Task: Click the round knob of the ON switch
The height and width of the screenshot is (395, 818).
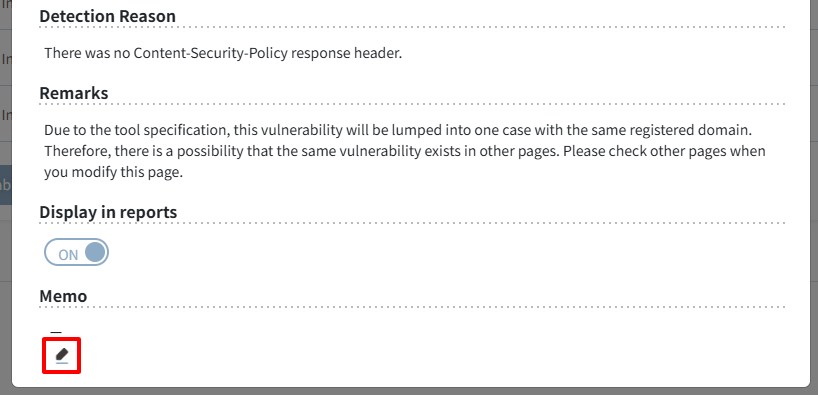Action: click(94, 253)
